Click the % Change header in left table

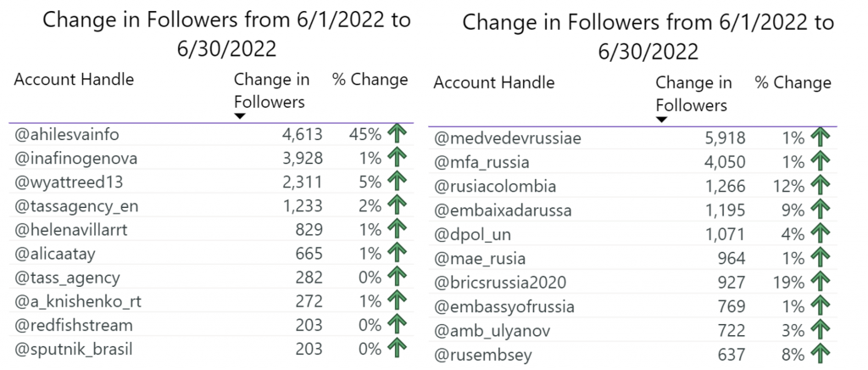tap(370, 80)
